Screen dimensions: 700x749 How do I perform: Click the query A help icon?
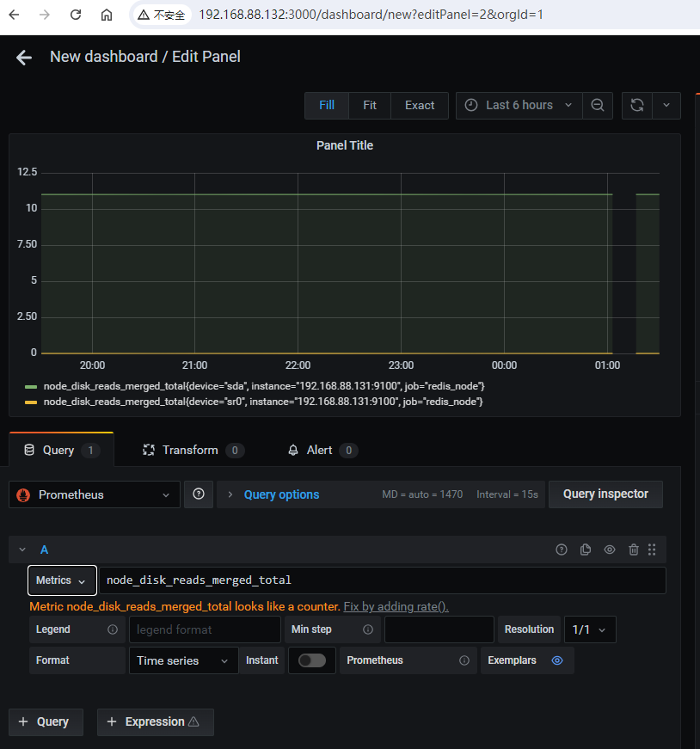[562, 549]
